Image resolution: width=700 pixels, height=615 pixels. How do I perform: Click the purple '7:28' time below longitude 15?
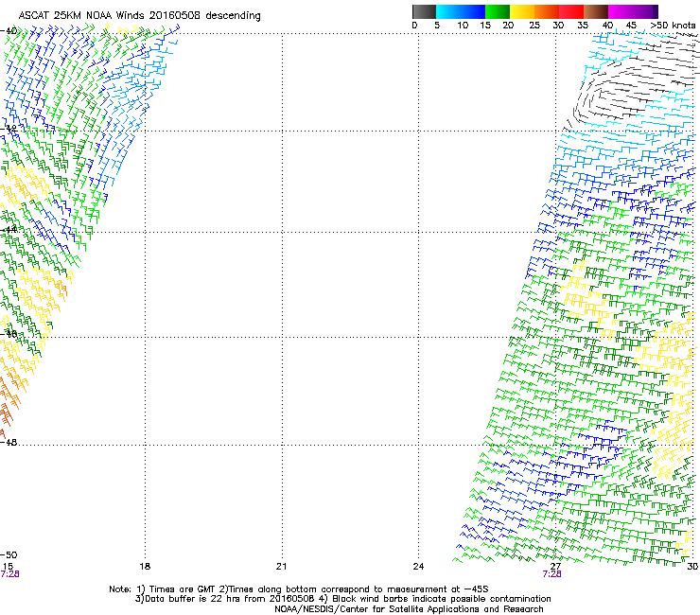coord(9,574)
